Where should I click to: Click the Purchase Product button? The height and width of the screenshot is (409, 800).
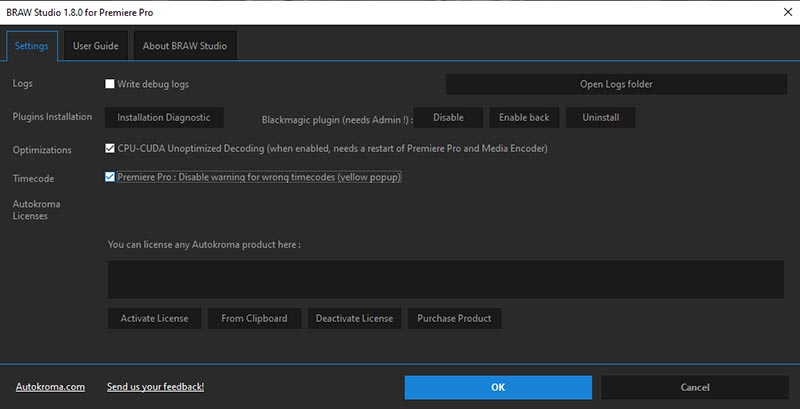coord(455,318)
